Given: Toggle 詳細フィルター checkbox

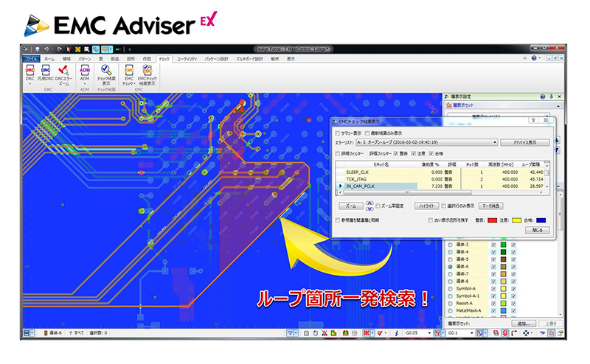Looking at the screenshot, I should pyautogui.click(x=338, y=153).
